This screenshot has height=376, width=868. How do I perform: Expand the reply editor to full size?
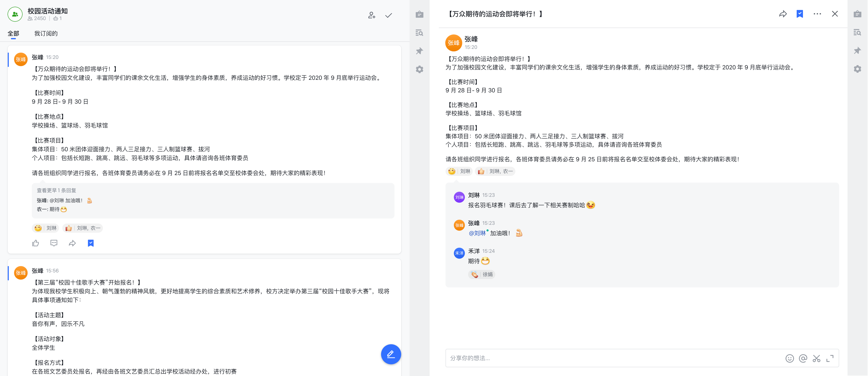pos(830,358)
